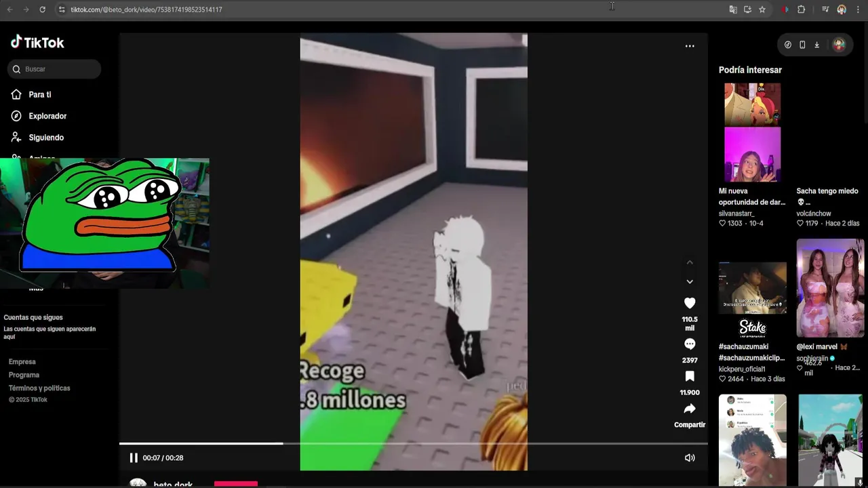Open TikTok profile avatar menu

[839, 45]
